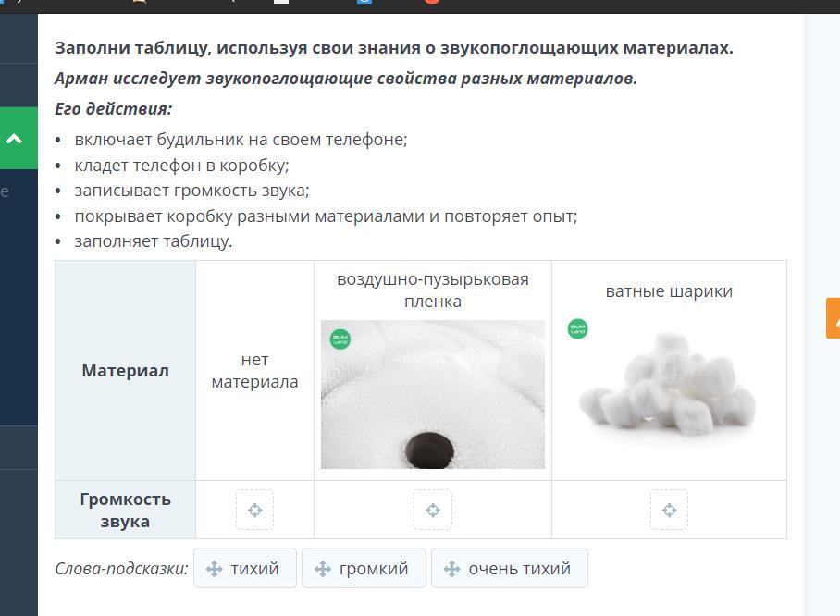Select the crosshair drop slot under cotton balls
The image size is (840, 616).
(669, 510)
